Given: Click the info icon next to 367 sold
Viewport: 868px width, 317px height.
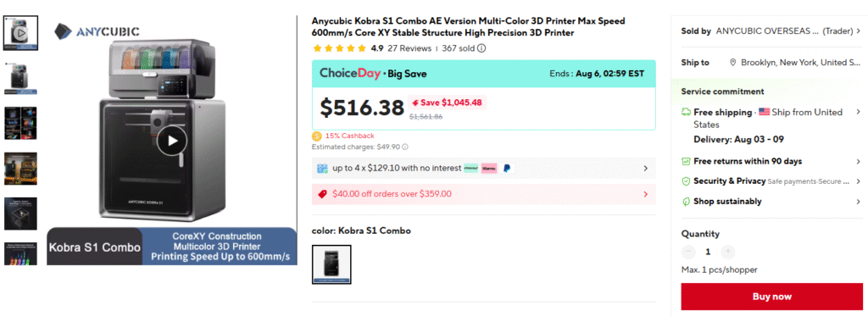Looking at the screenshot, I should click(x=481, y=48).
